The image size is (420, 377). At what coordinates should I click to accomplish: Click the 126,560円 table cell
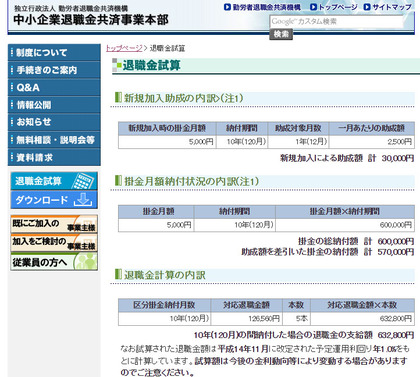click(x=247, y=319)
